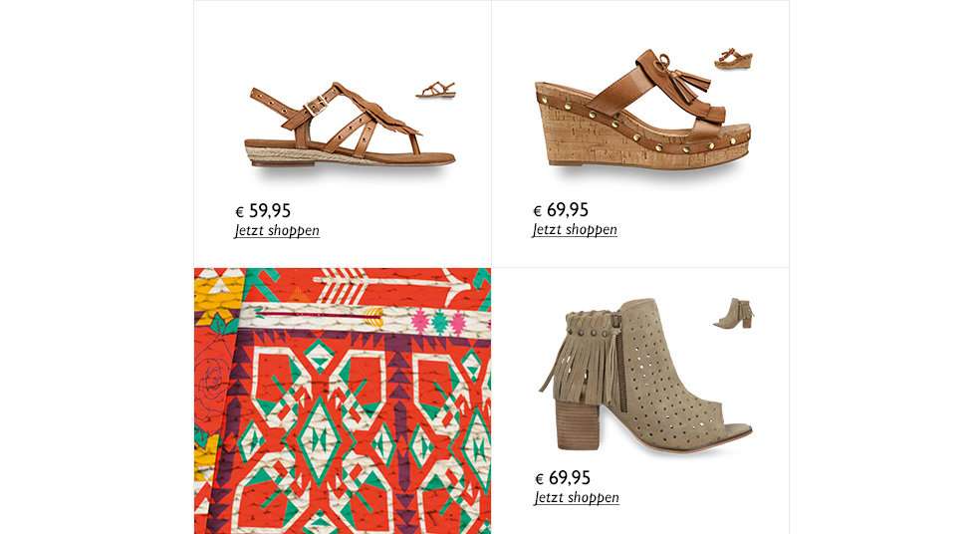Click the small fringe bootie thumbnail
The height and width of the screenshot is (534, 980).
coord(734,313)
